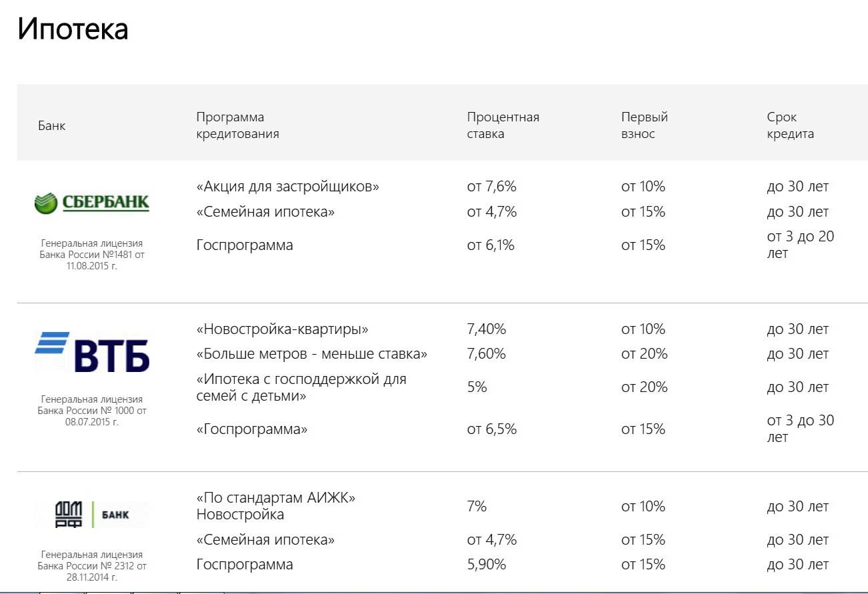Screen dimensions: 868x594
Task: Click the Программа кредитования column header
Action: click(237, 125)
